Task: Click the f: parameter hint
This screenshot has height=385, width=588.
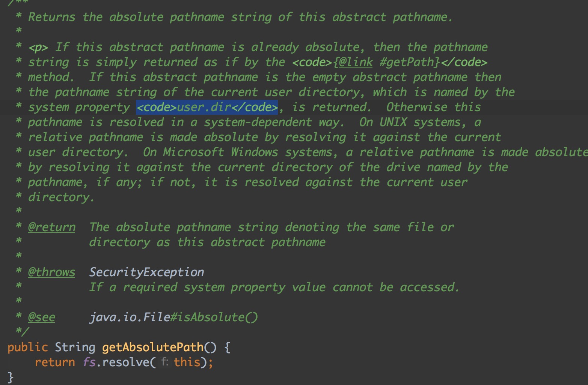Action: (164, 362)
